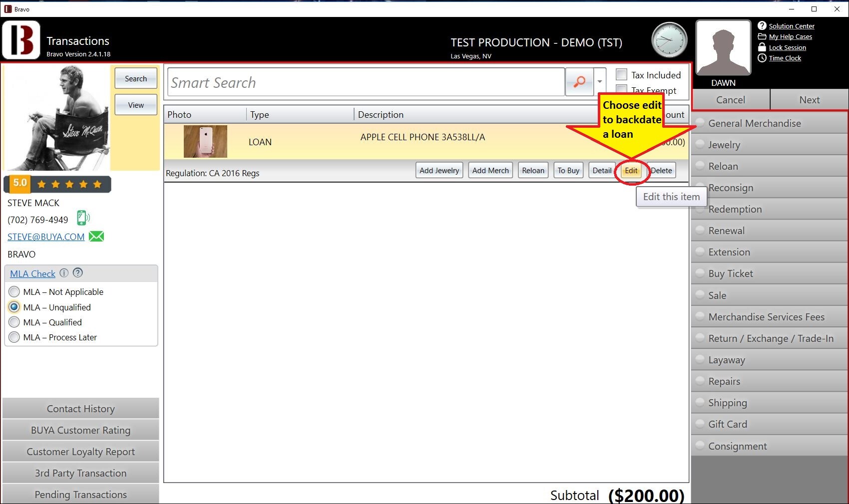Click the Detail button
Image resolution: width=849 pixels, height=504 pixels.
click(x=602, y=170)
